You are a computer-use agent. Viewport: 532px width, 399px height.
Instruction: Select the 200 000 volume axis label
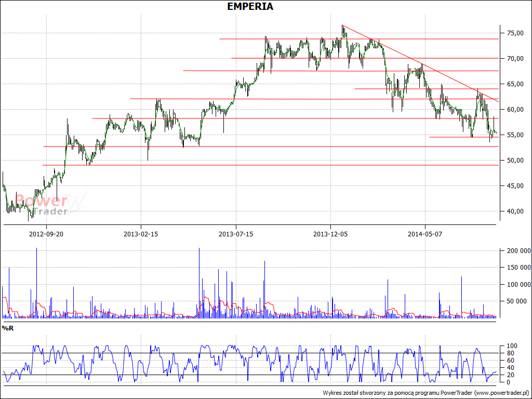[x=519, y=251]
